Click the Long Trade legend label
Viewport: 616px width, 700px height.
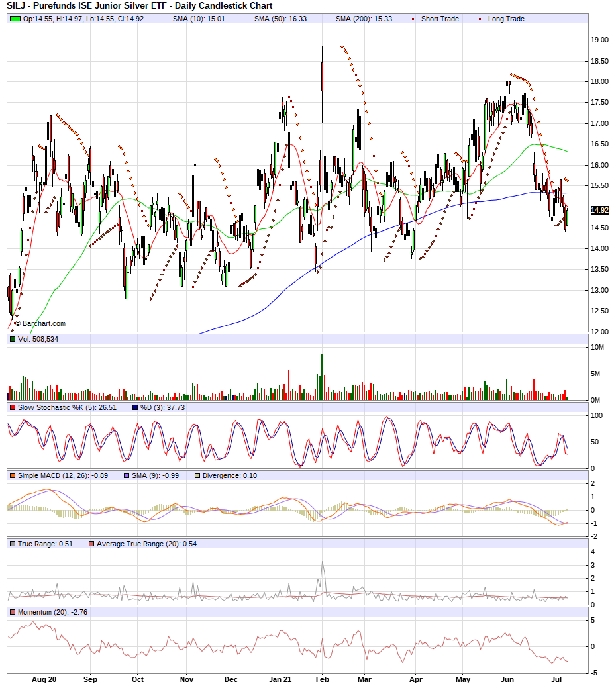[x=506, y=19]
